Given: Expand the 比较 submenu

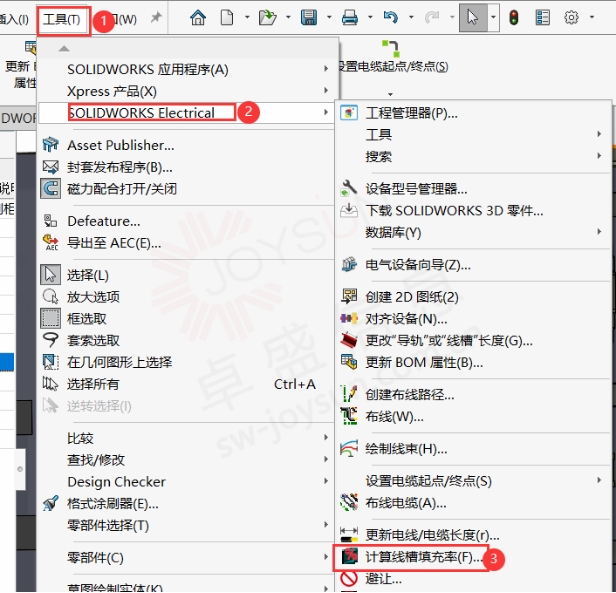Looking at the screenshot, I should [185, 438].
